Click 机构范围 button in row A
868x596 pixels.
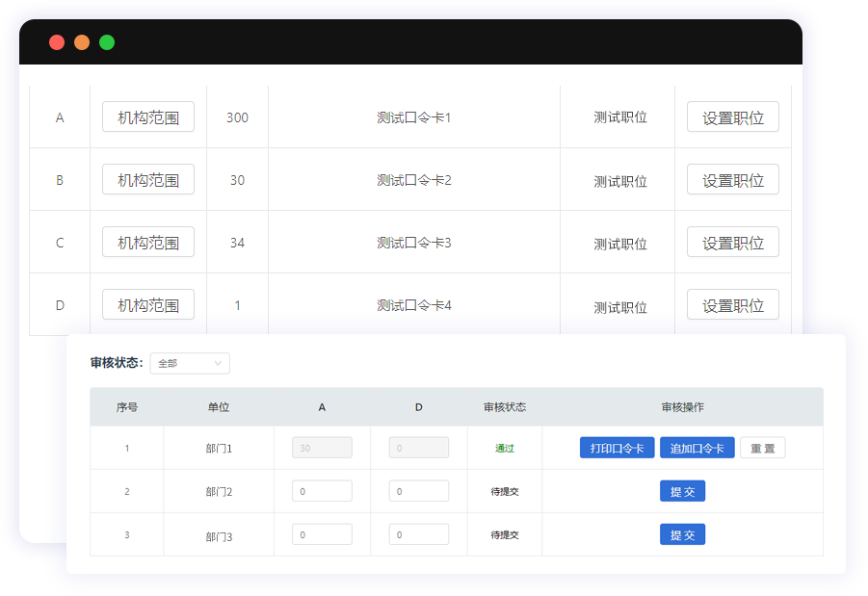click(148, 117)
